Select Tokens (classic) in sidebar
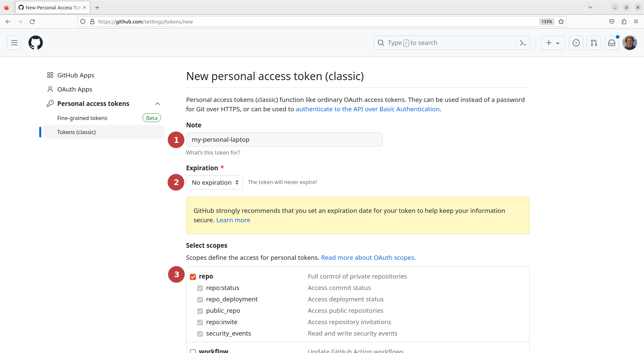The height and width of the screenshot is (353, 644). point(104,132)
